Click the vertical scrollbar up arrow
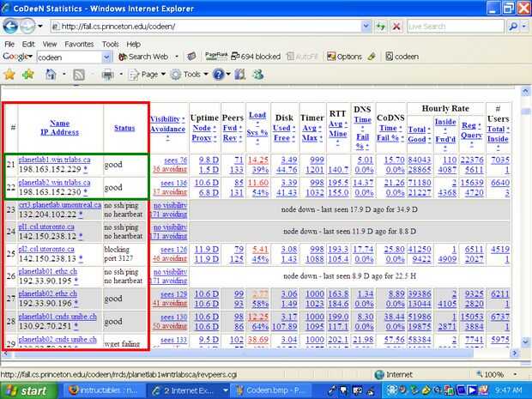The height and width of the screenshot is (399, 532). (x=525, y=91)
